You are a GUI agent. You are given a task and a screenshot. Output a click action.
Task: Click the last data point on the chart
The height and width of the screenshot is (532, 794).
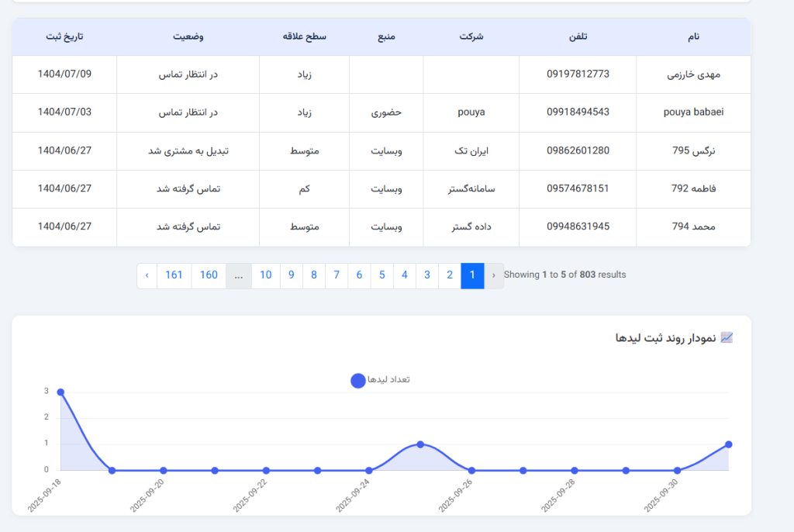pyautogui.click(x=729, y=444)
